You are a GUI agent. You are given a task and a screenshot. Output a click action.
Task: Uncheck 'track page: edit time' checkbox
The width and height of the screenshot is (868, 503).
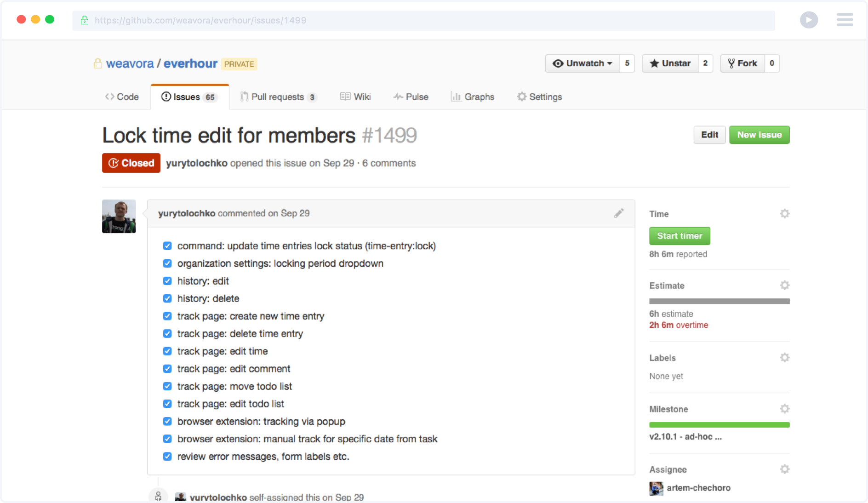[x=167, y=351]
